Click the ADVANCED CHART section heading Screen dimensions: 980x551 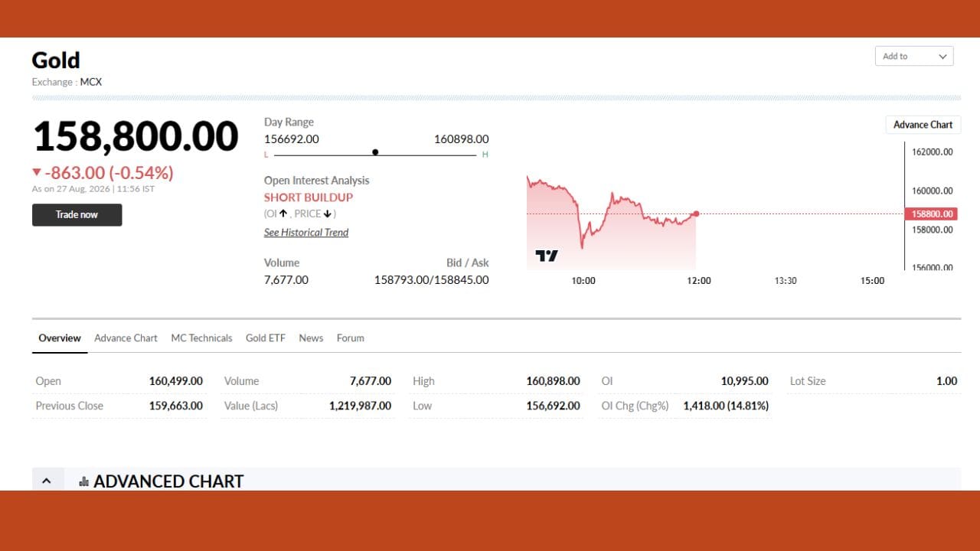click(168, 481)
